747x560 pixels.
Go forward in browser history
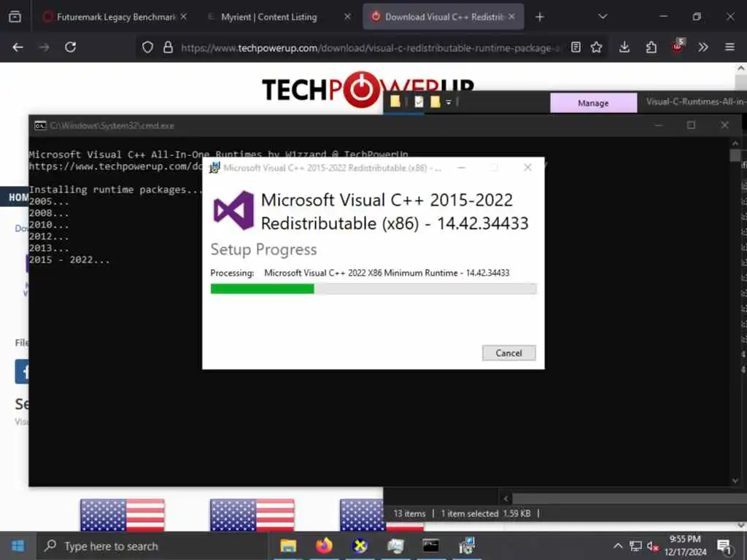click(x=44, y=47)
